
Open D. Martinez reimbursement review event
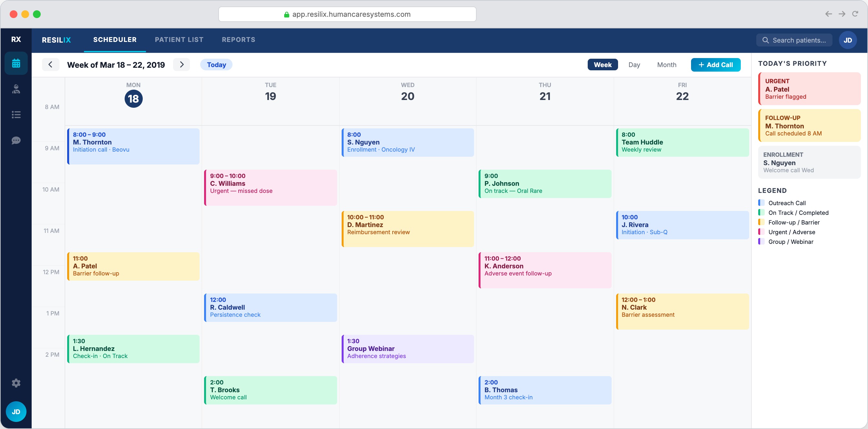tap(408, 229)
